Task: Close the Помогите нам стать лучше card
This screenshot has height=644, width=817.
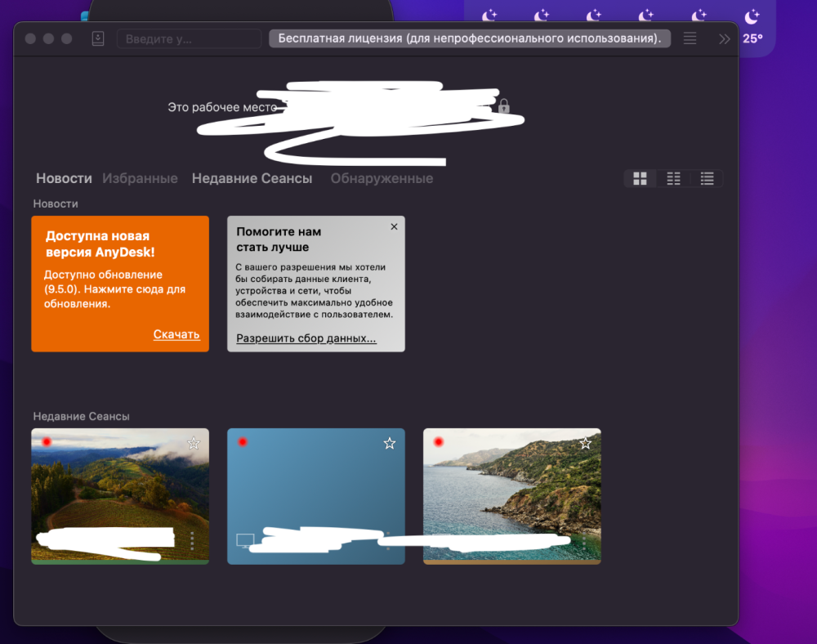Action: pyautogui.click(x=394, y=226)
